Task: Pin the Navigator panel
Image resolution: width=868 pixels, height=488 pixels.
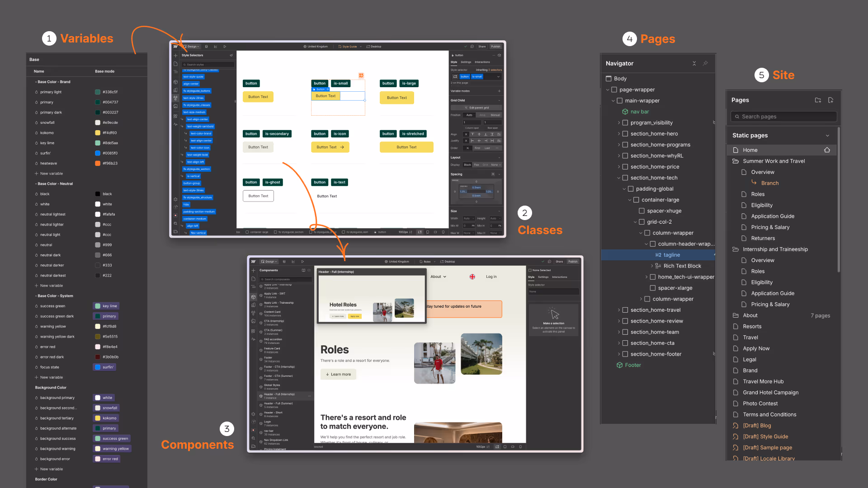Action: click(x=705, y=63)
